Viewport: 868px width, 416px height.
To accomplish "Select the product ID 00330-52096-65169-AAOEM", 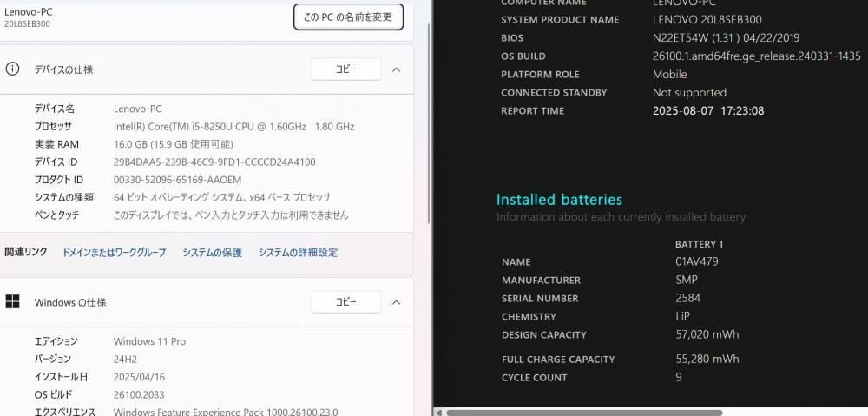I will coord(177,180).
